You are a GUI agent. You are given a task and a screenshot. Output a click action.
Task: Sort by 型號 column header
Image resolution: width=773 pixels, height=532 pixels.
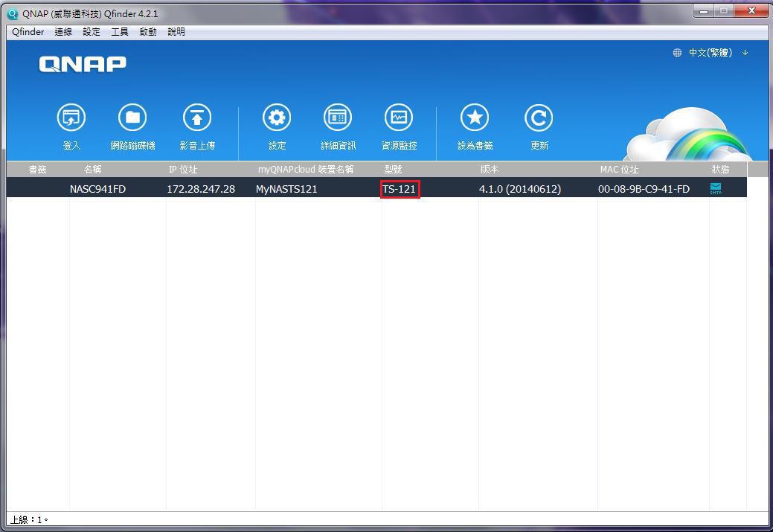[393, 170]
